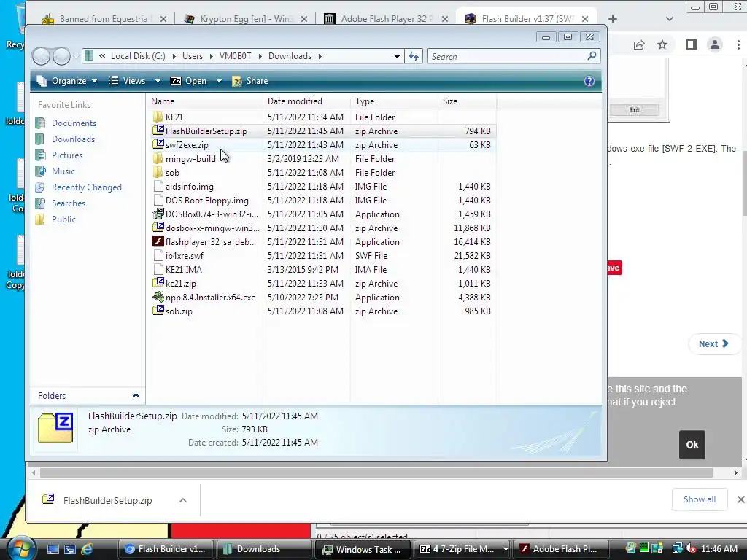Expand the address bar history dropdown
747x560 pixels.
click(x=397, y=57)
